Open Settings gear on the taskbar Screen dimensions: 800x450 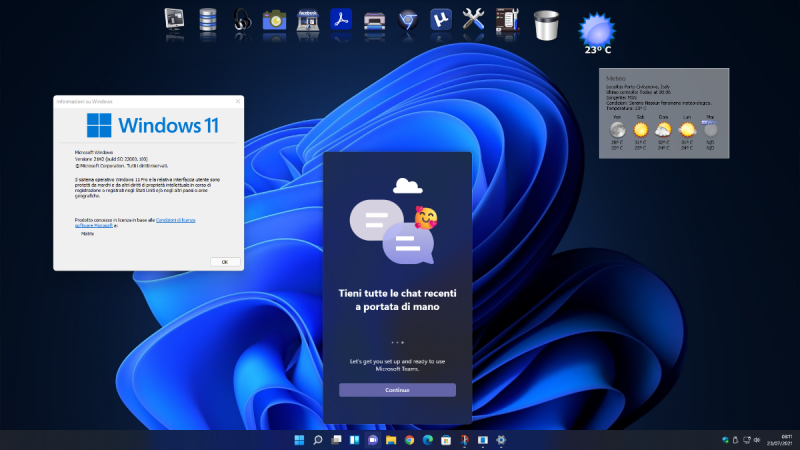pyautogui.click(x=501, y=440)
